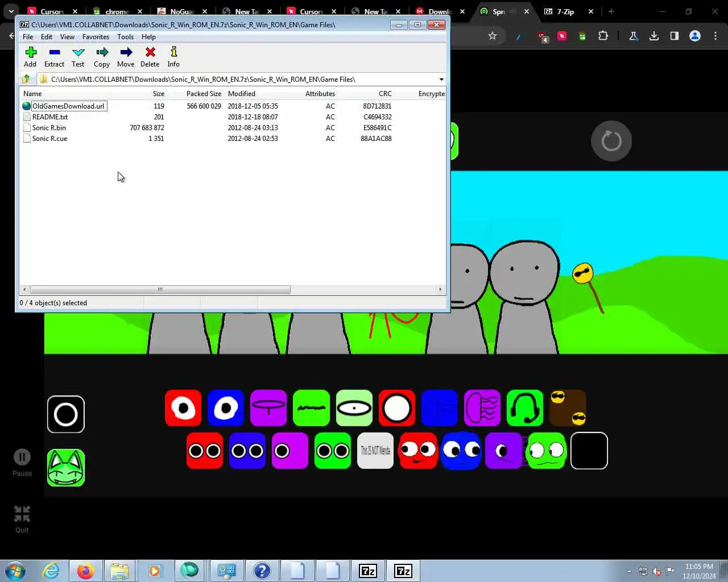Pick the blue googly-eyes face icon

(461, 451)
